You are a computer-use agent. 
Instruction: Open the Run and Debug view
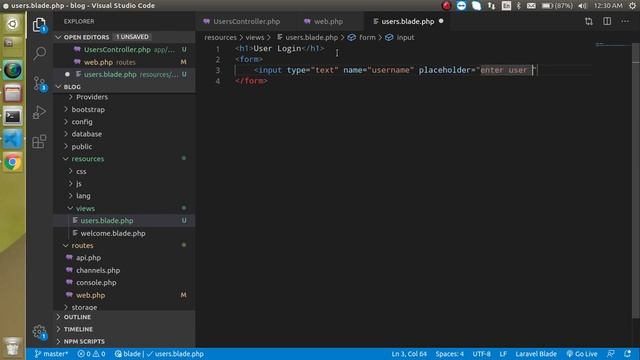click(39, 112)
